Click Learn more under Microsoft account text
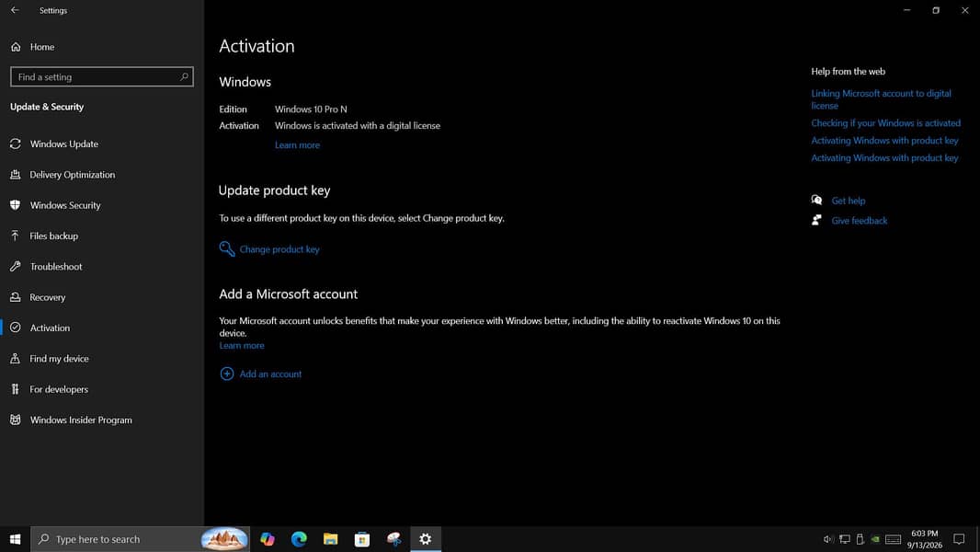Screen dimensions: 980x552 pos(241,346)
